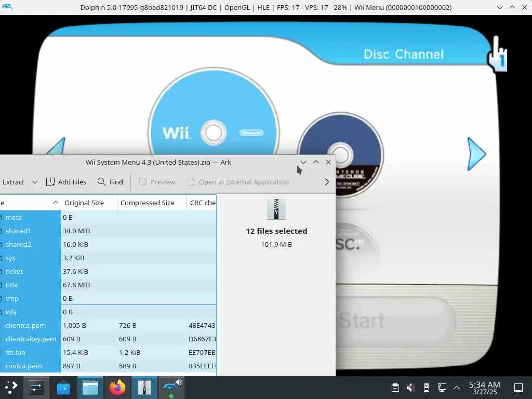This screenshot has height=399, width=532.
Task: Click the Extract button in Ark
Action: pyautogui.click(x=13, y=182)
